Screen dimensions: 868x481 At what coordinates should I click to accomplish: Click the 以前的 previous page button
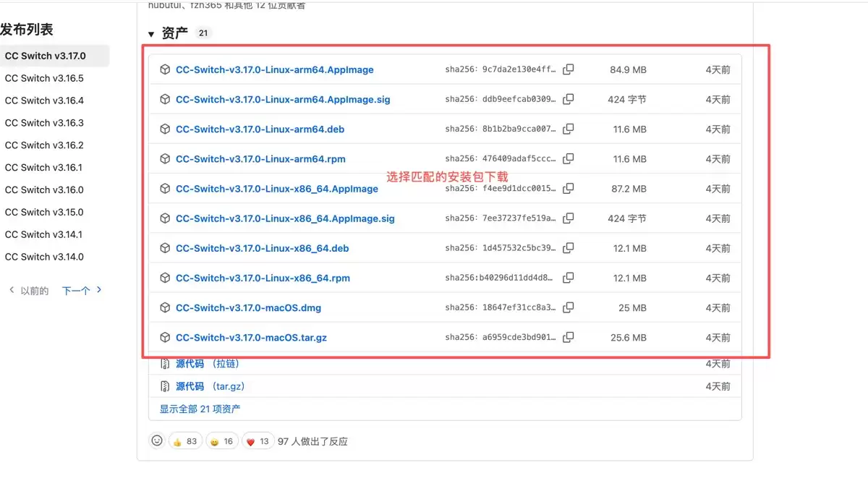click(x=29, y=290)
